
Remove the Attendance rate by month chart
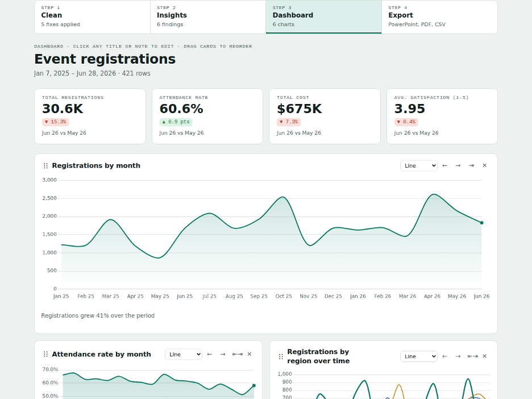click(x=250, y=354)
